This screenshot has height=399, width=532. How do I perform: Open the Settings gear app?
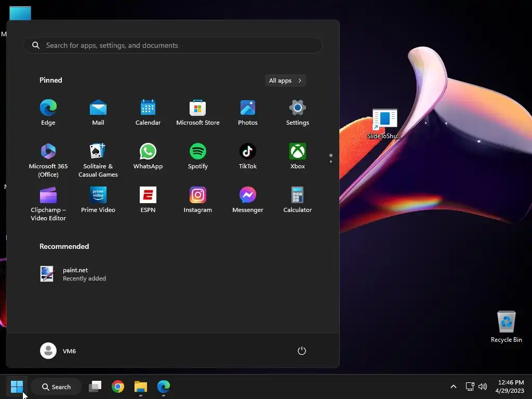298,113
